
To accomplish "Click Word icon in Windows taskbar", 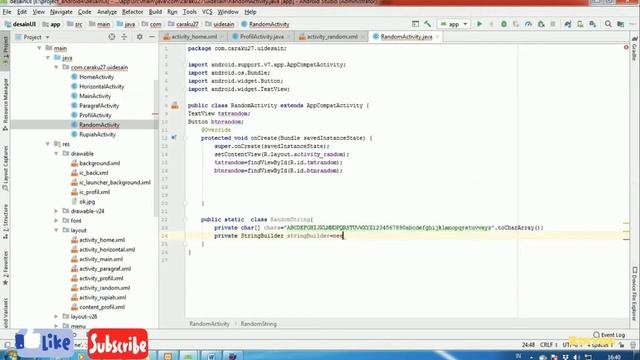I will (x=211, y=356).
